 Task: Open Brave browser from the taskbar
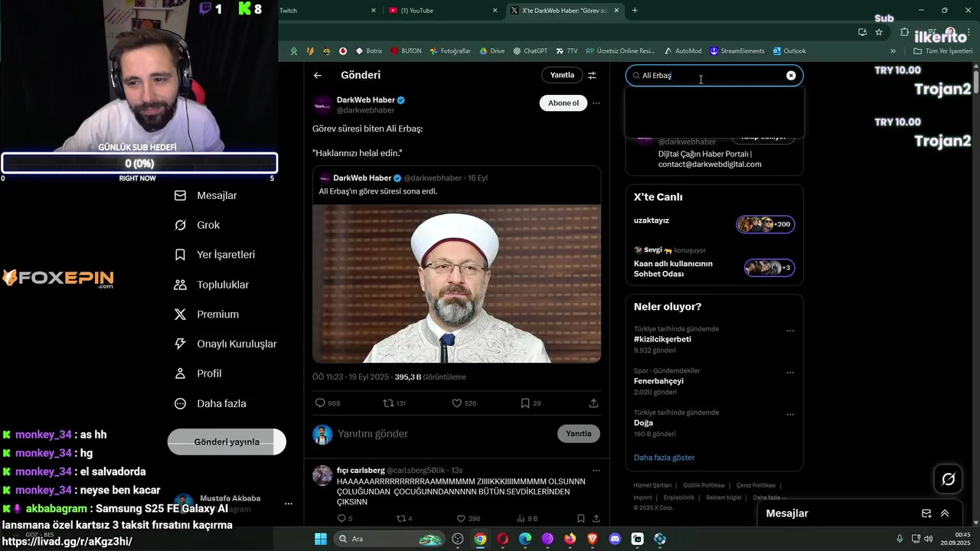[x=592, y=539]
